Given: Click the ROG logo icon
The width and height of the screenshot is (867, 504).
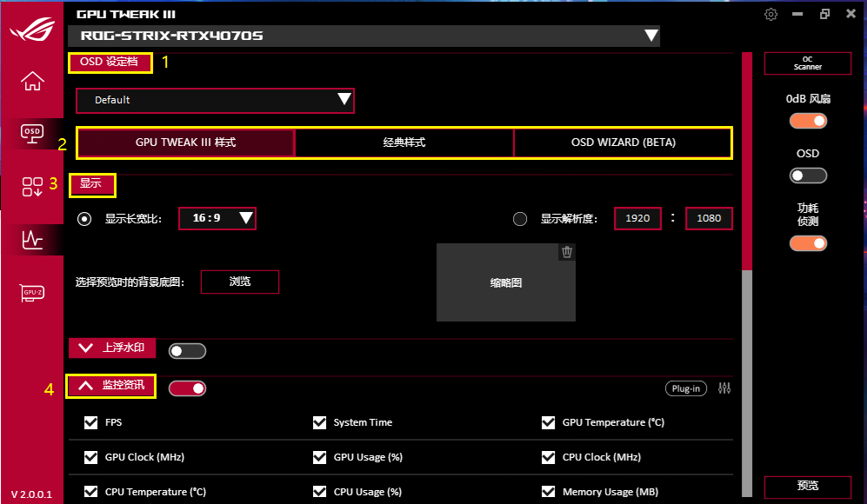Looking at the screenshot, I should (x=32, y=30).
